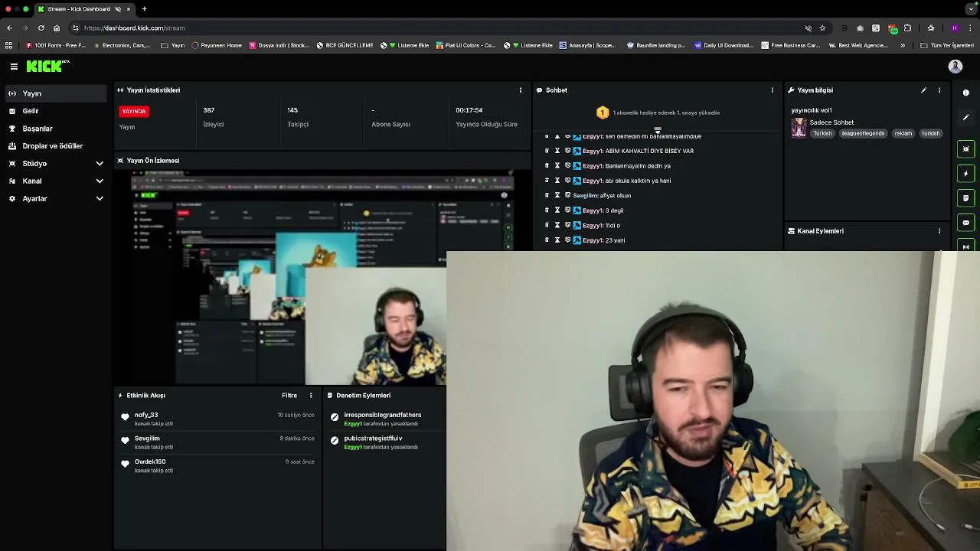The height and width of the screenshot is (551, 980).
Task: Open the Yayın bookmarks folder
Action: (173, 45)
